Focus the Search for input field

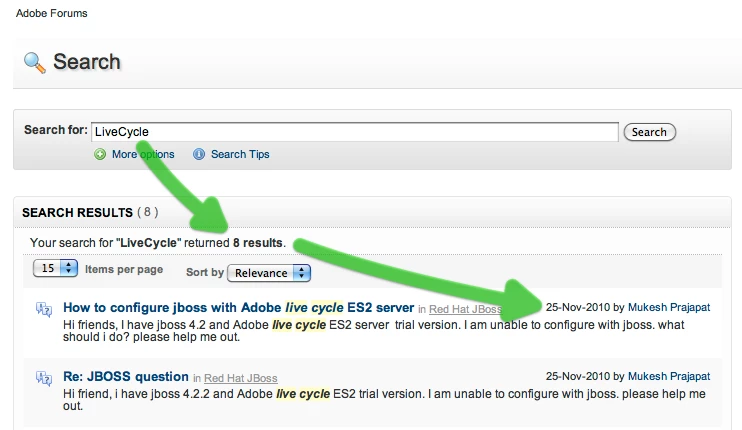[355, 132]
